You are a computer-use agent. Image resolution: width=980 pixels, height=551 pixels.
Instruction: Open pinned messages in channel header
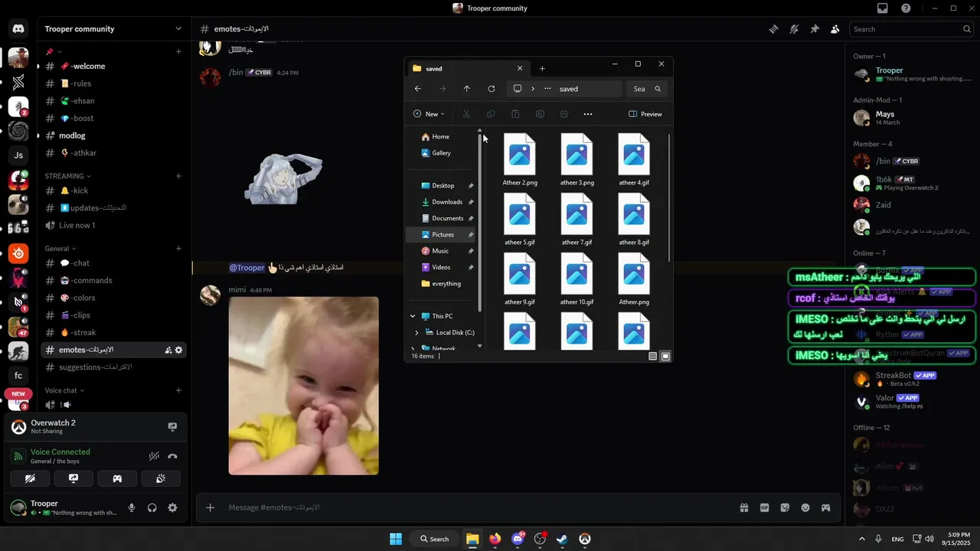click(815, 29)
